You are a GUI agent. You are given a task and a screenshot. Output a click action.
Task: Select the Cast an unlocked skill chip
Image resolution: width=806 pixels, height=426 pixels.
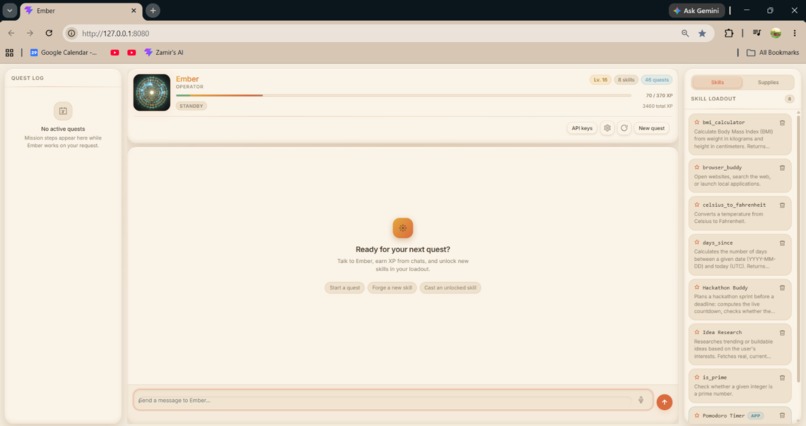[450, 288]
